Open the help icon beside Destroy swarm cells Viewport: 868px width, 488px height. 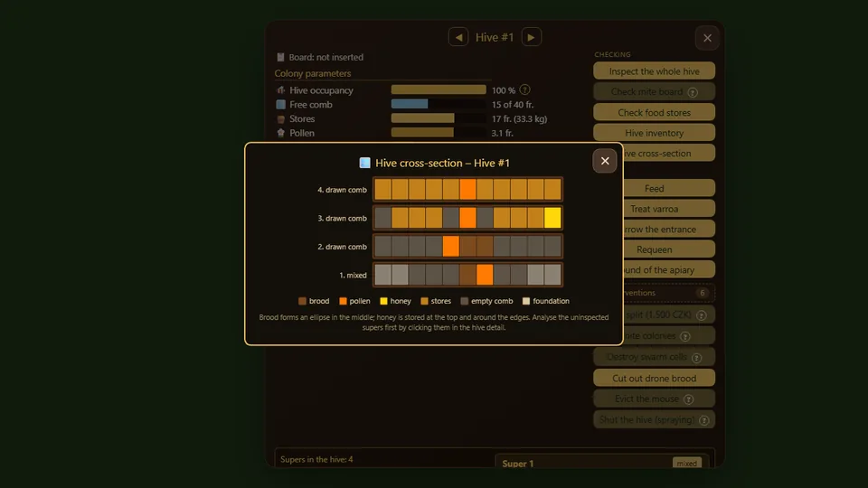[x=697, y=358]
